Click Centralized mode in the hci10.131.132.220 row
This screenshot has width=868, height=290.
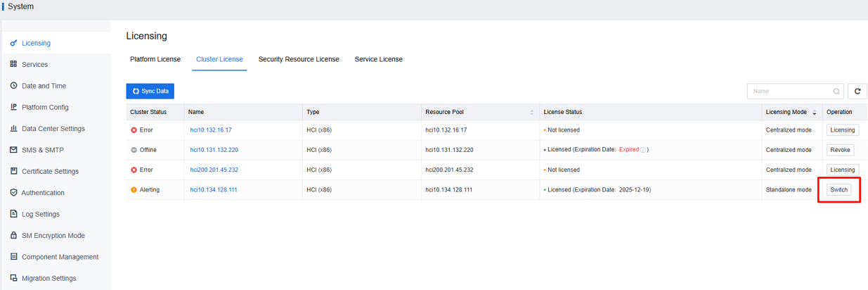click(x=789, y=150)
